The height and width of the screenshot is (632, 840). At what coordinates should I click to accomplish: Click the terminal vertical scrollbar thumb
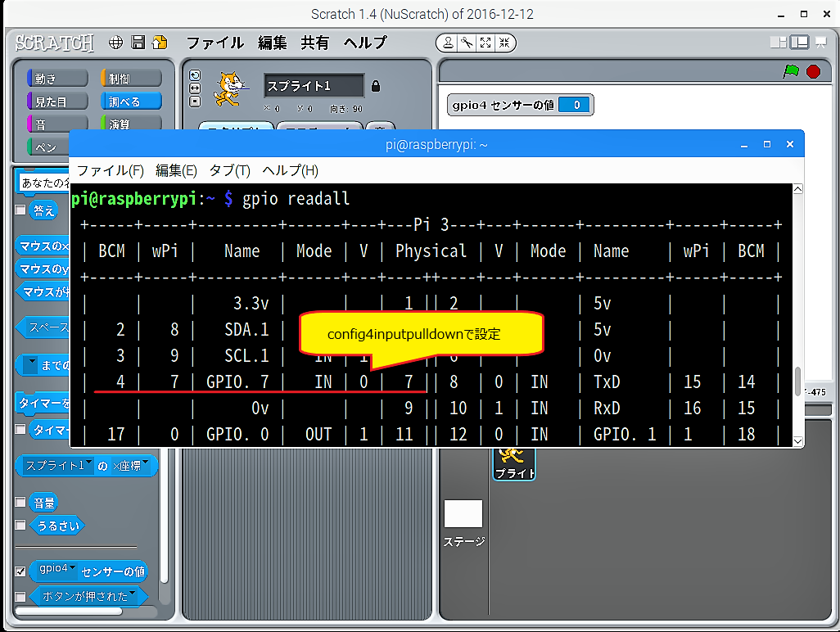pyautogui.click(x=797, y=381)
